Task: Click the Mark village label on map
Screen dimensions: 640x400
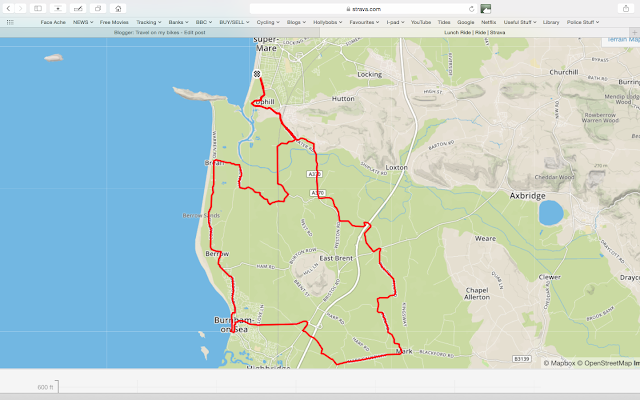Action: point(404,351)
